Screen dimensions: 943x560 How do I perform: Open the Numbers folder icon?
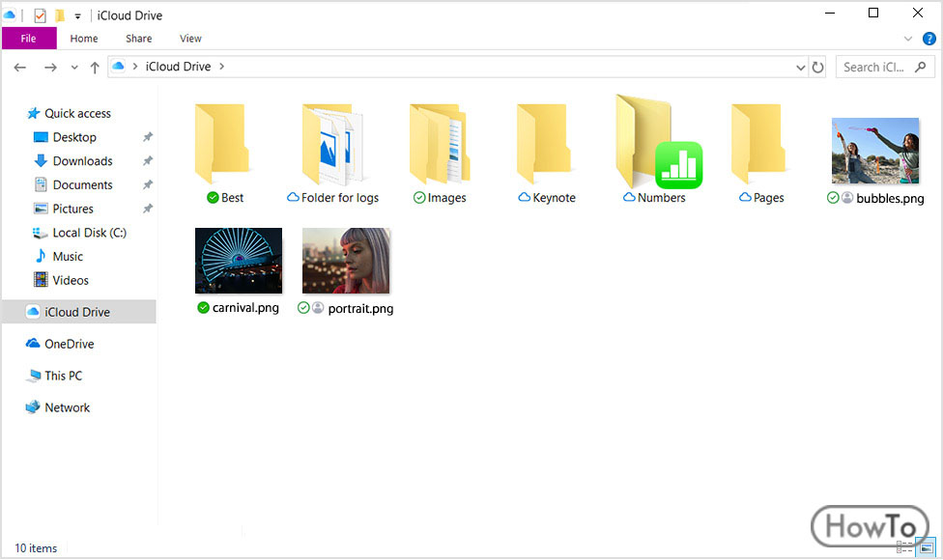(659, 142)
